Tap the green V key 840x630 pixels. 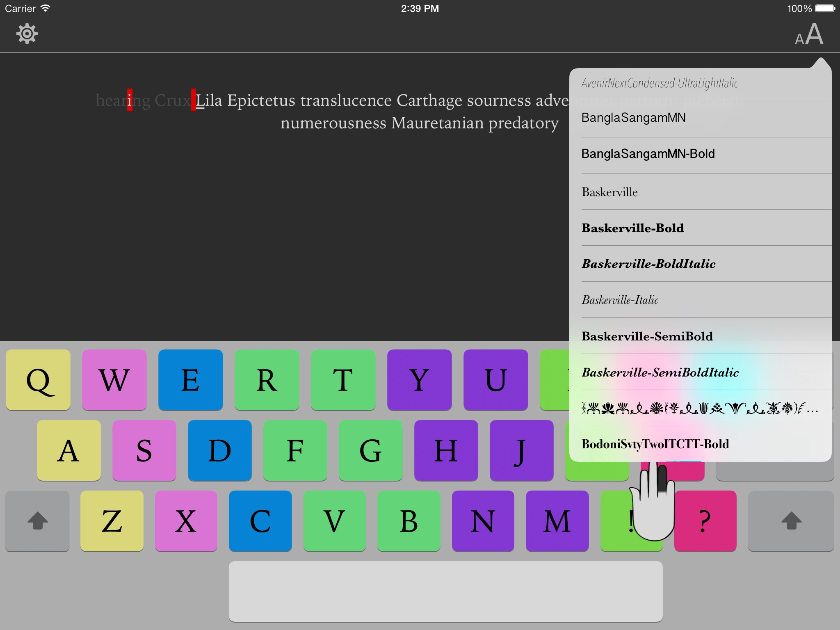tap(335, 521)
